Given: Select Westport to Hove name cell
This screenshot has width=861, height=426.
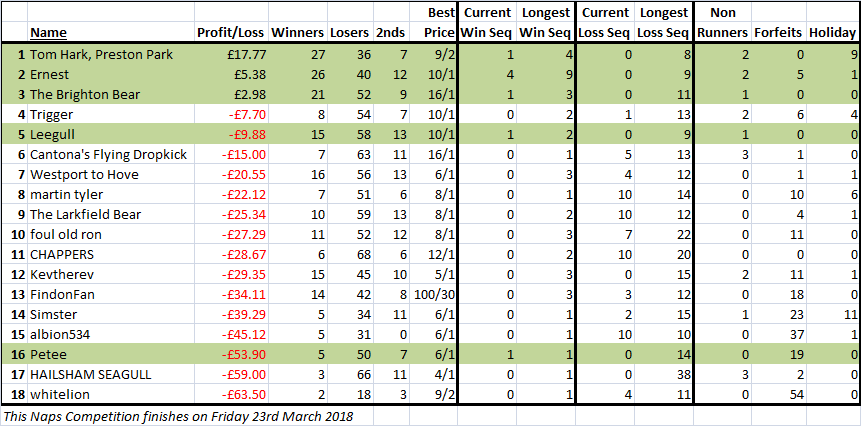Looking at the screenshot, I should 111,175.
